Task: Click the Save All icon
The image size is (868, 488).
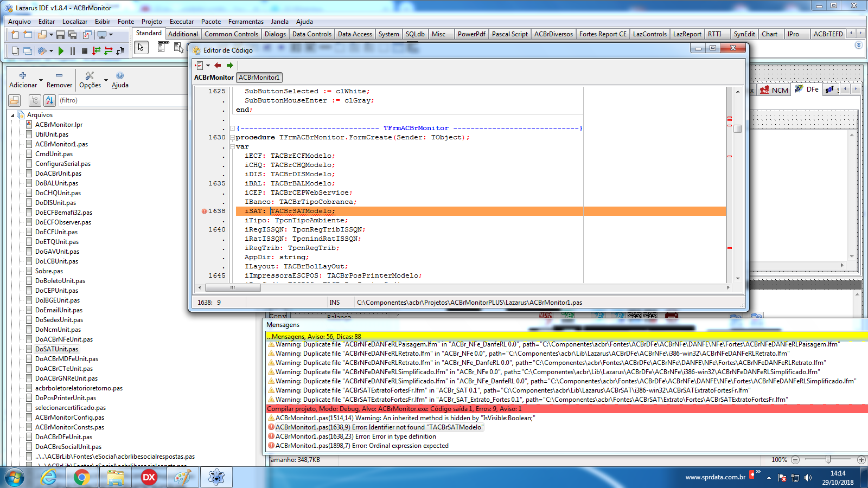Action: click(72, 35)
